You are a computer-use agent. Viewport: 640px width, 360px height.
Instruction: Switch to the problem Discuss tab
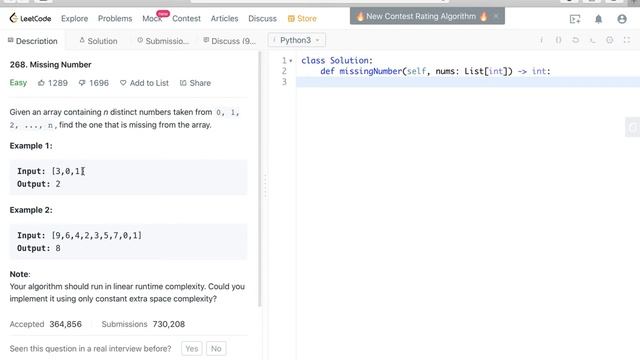point(229,41)
